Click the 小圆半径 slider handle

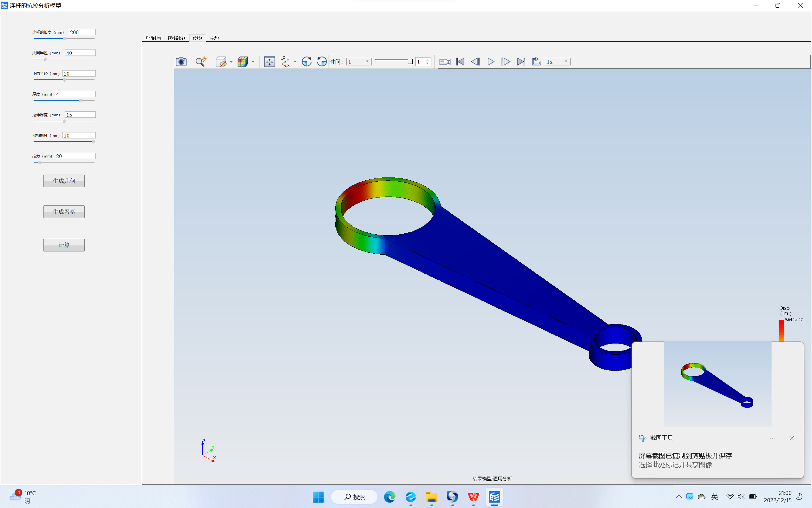64,80
